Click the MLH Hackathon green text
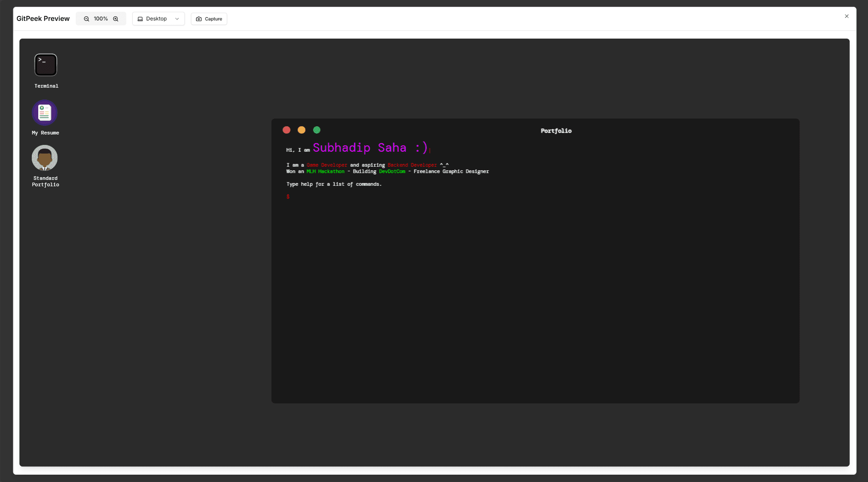 (x=325, y=171)
